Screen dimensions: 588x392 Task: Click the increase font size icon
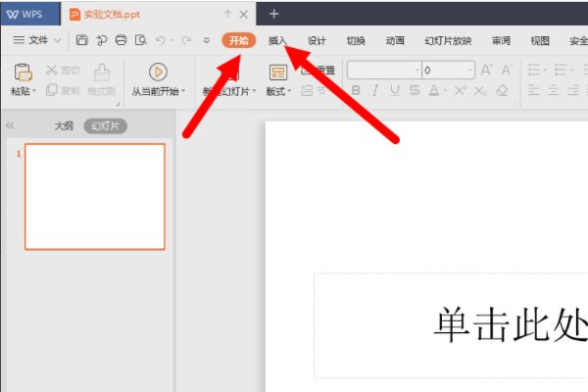pos(486,70)
